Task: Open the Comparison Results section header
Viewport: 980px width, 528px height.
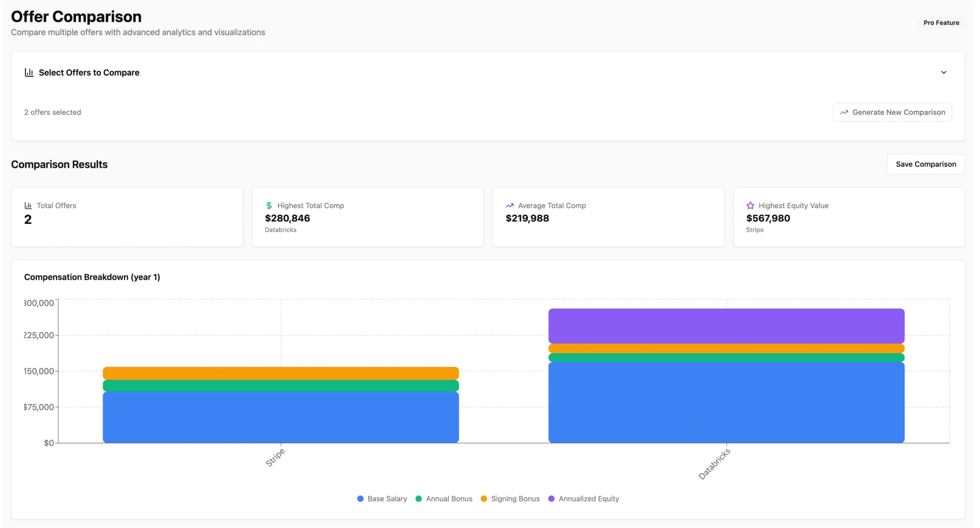Action: coord(59,164)
